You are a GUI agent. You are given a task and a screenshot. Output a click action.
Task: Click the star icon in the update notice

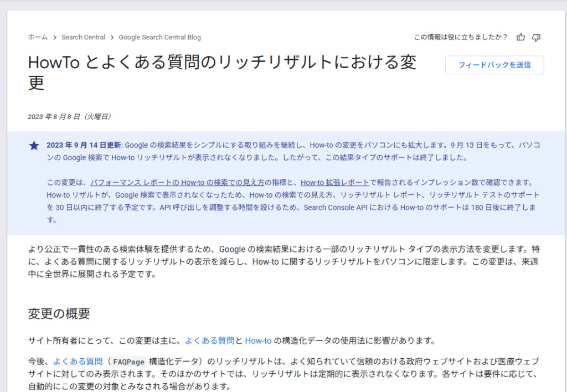34,146
